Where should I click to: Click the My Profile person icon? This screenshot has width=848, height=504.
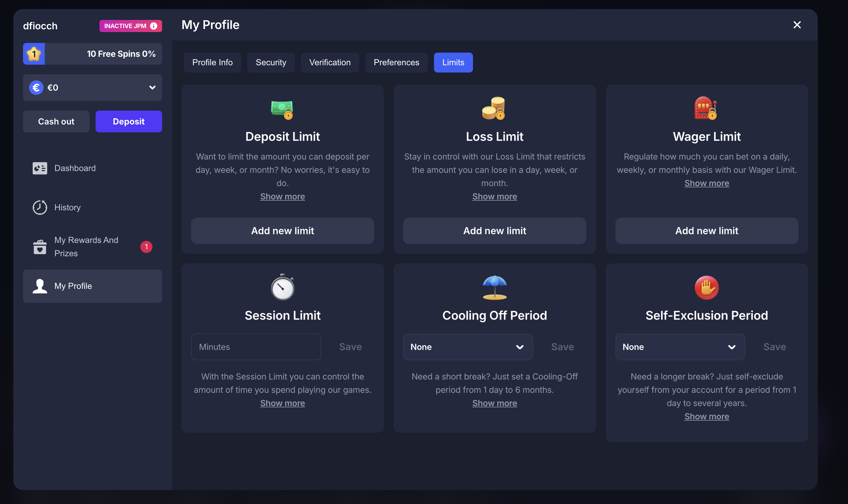pyautogui.click(x=40, y=286)
